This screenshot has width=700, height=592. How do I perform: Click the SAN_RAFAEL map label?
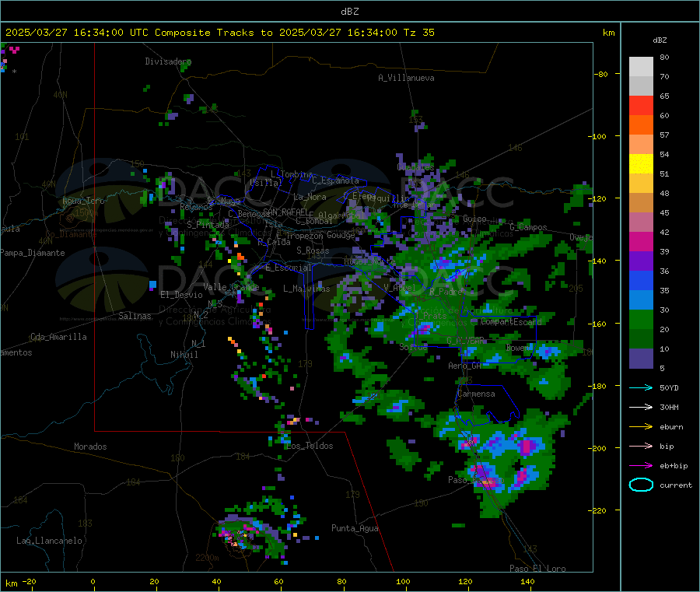pos(285,212)
